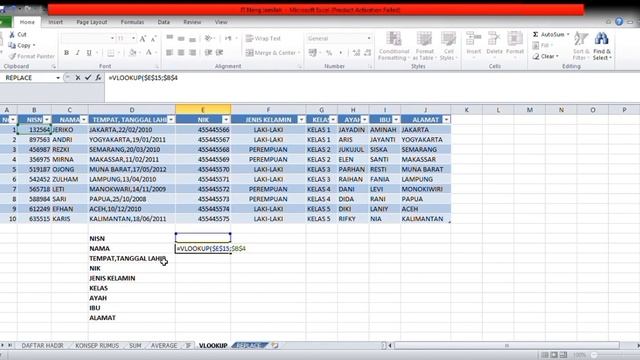Decrease the indent
640x360 pixels.
(209, 53)
